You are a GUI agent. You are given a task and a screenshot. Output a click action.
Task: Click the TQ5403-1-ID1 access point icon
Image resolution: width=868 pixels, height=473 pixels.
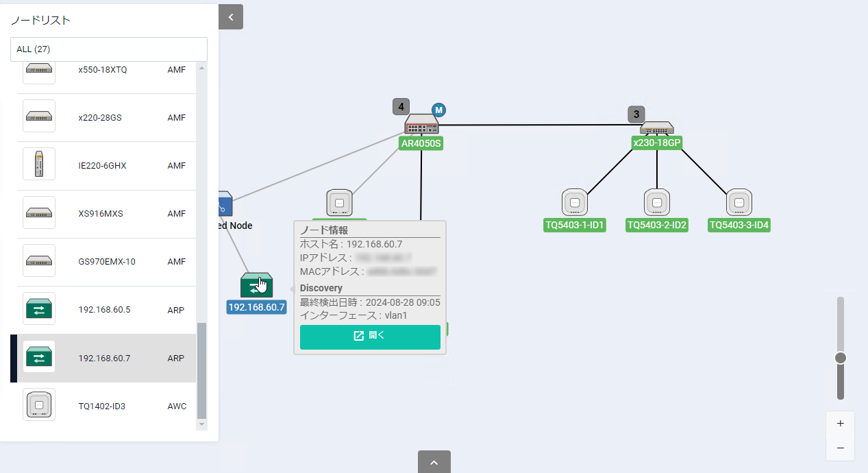575,203
